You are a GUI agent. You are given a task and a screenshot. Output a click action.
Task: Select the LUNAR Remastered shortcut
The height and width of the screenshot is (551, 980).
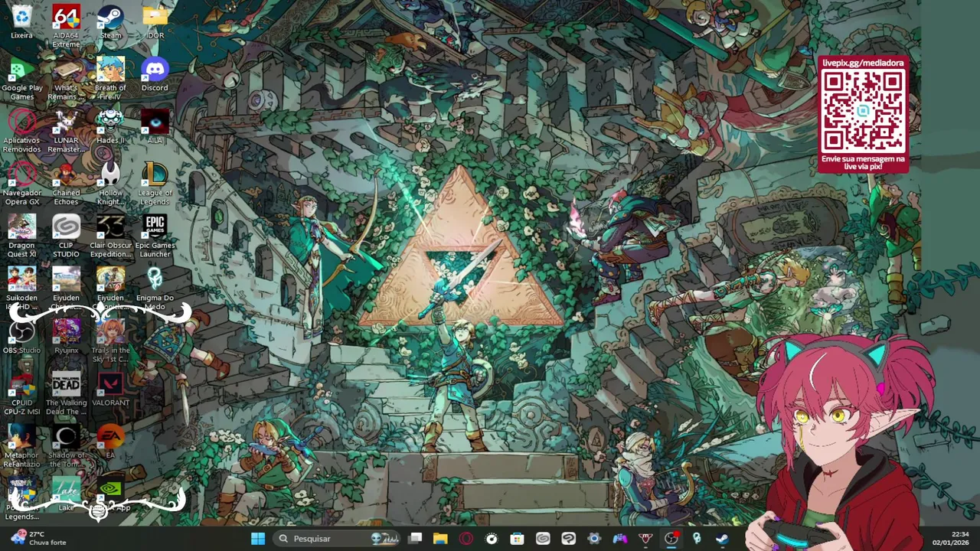66,132
